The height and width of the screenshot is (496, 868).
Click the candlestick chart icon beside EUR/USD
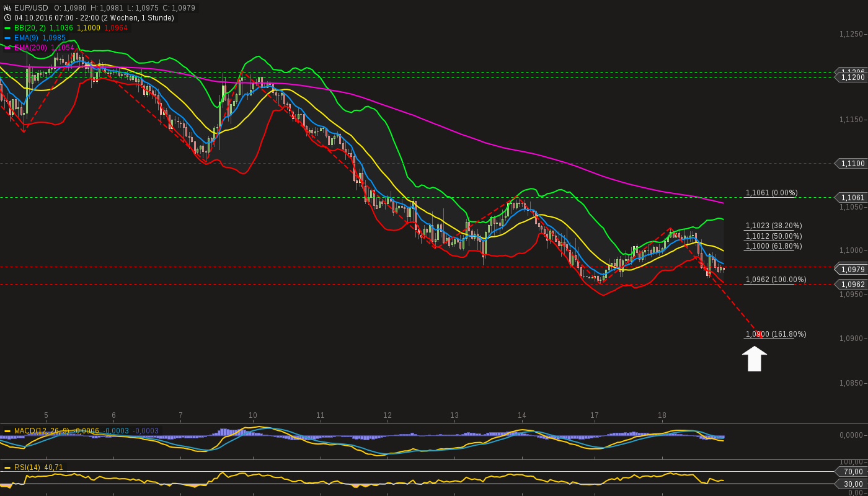pos(7,8)
